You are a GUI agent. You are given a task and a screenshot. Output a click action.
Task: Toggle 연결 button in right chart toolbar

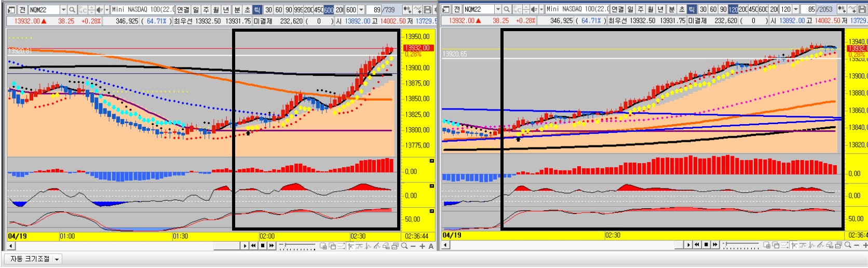click(618, 10)
